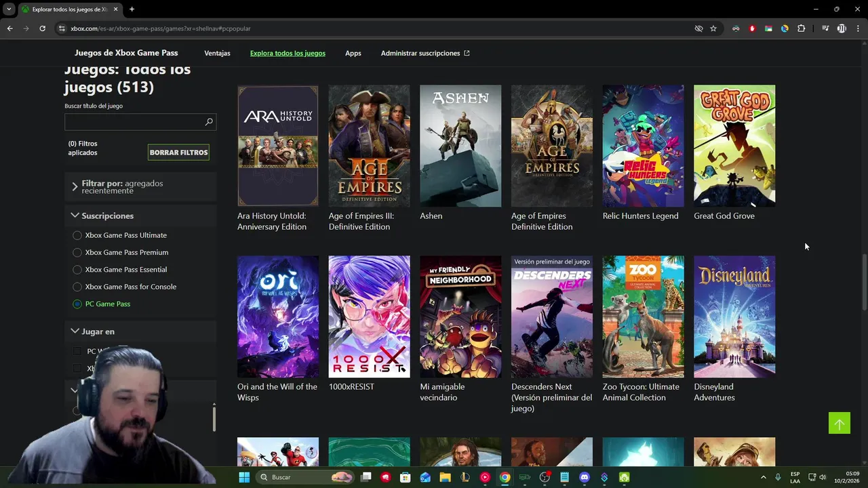
Task: Open Task View from the taskbar
Action: 366,477
